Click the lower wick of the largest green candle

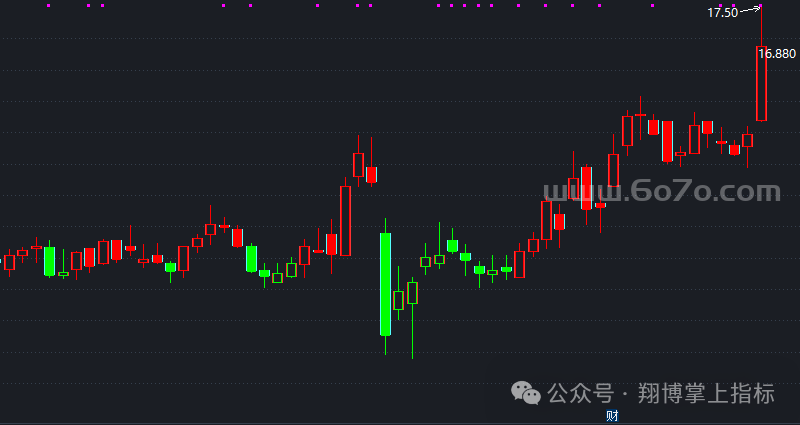(385, 345)
